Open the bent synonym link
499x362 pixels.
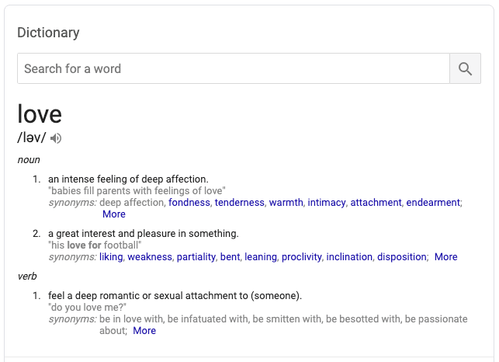[x=230, y=257]
